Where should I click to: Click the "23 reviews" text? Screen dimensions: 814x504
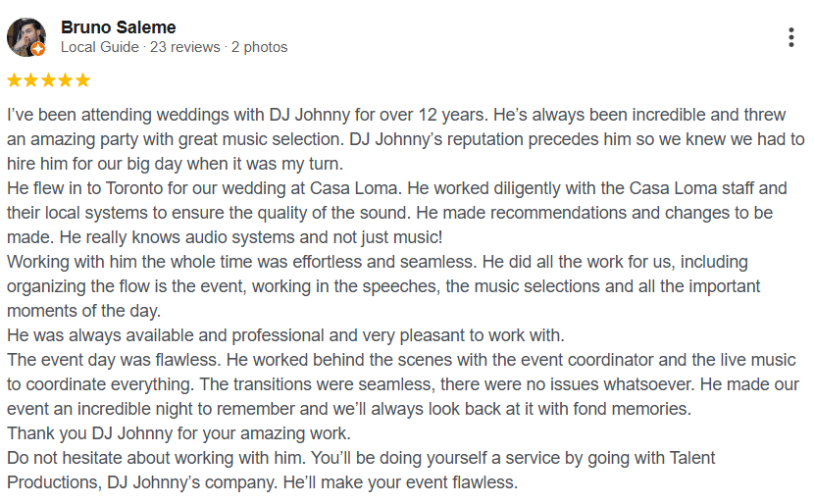[x=185, y=47]
